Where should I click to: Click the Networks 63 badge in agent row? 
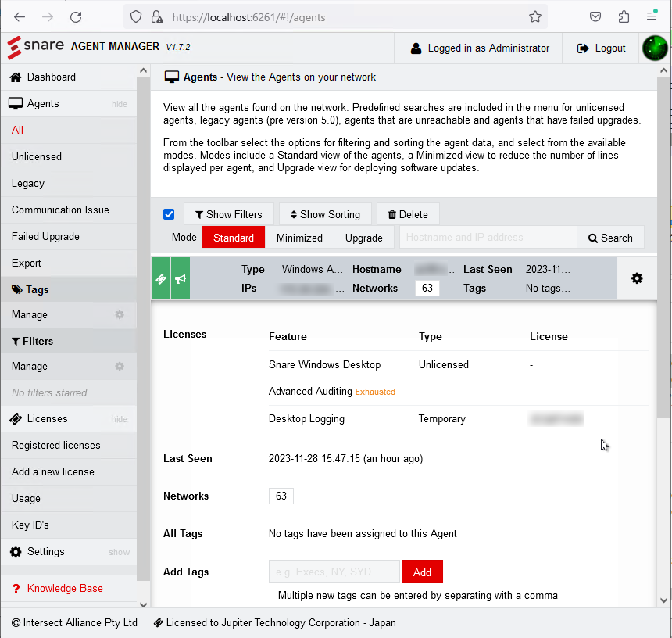427,289
